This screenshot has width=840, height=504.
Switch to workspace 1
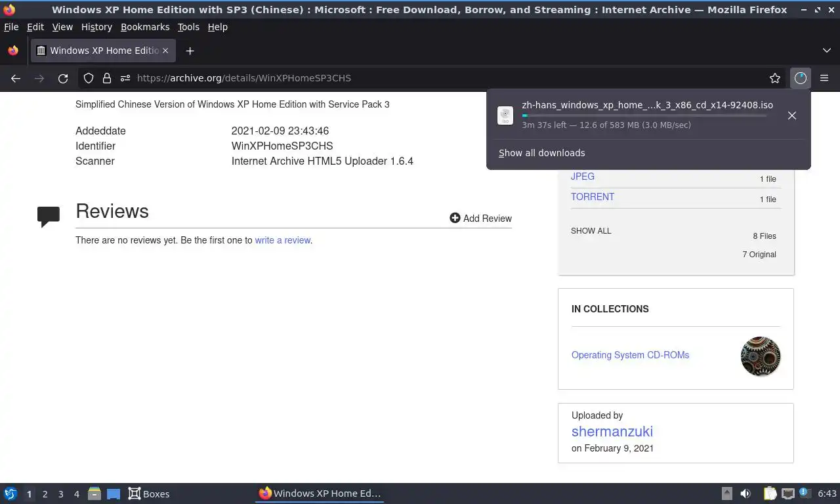[29, 494]
